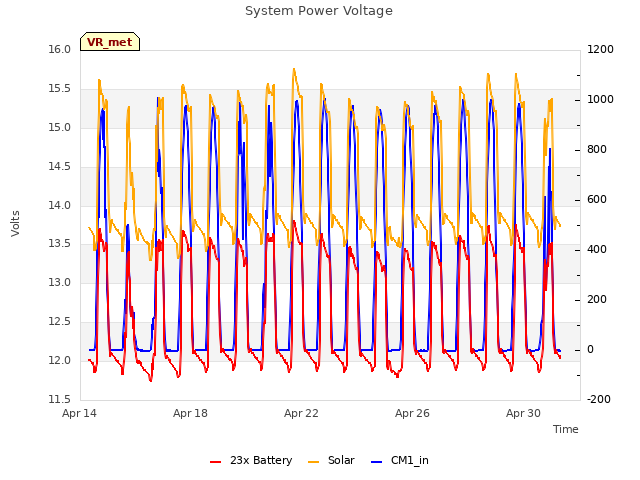Click the Apr 18 x-axis label
Screen dimensions: 640x480
190,413
